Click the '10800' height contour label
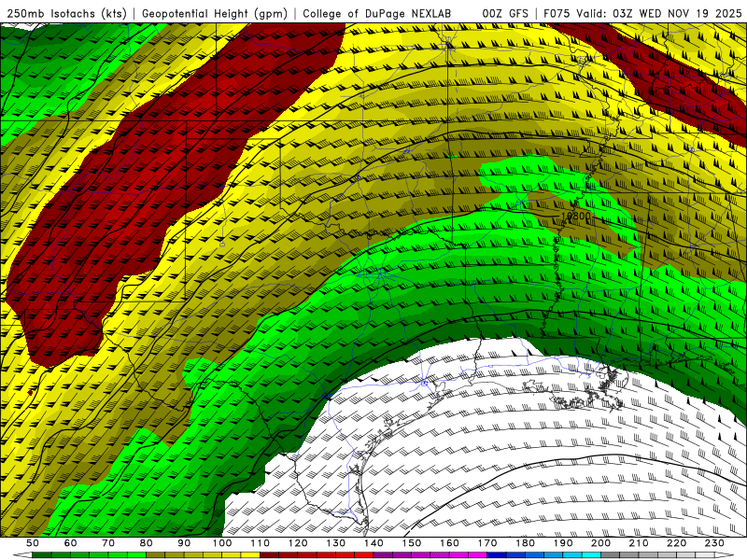This screenshot has height=560, width=747. tap(576, 216)
